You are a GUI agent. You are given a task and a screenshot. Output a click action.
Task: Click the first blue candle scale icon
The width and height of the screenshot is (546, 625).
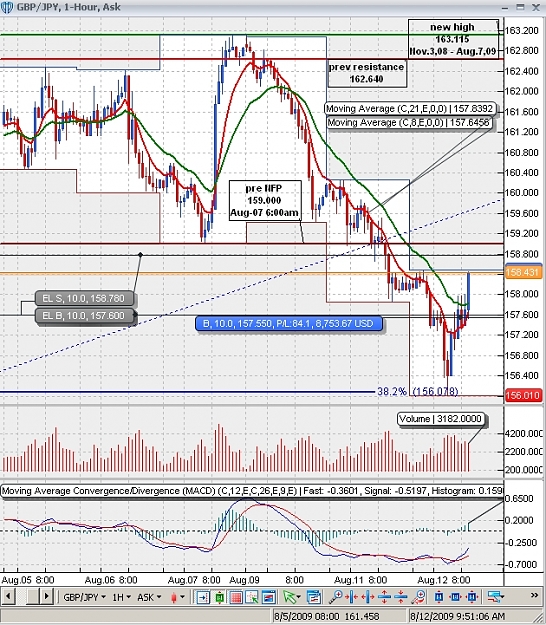coord(439,597)
